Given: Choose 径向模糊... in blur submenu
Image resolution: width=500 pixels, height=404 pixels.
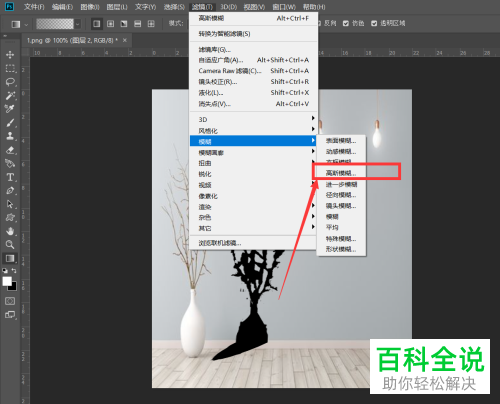Looking at the screenshot, I should coord(341,195).
